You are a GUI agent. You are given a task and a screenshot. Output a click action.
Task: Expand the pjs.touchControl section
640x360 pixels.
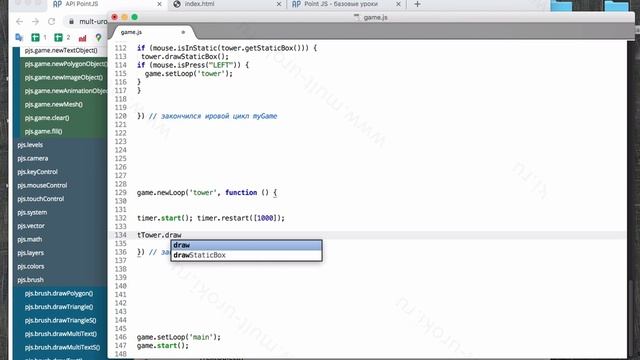pos(41,198)
